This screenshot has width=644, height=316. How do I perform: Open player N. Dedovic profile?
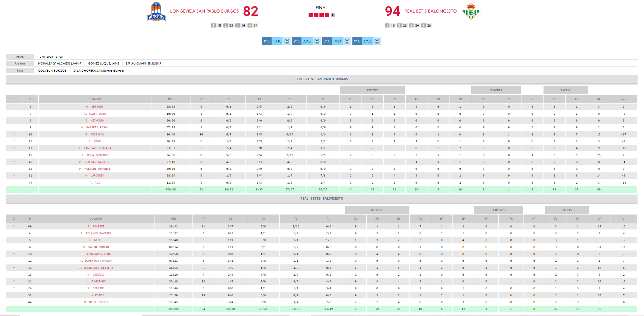[x=96, y=275]
